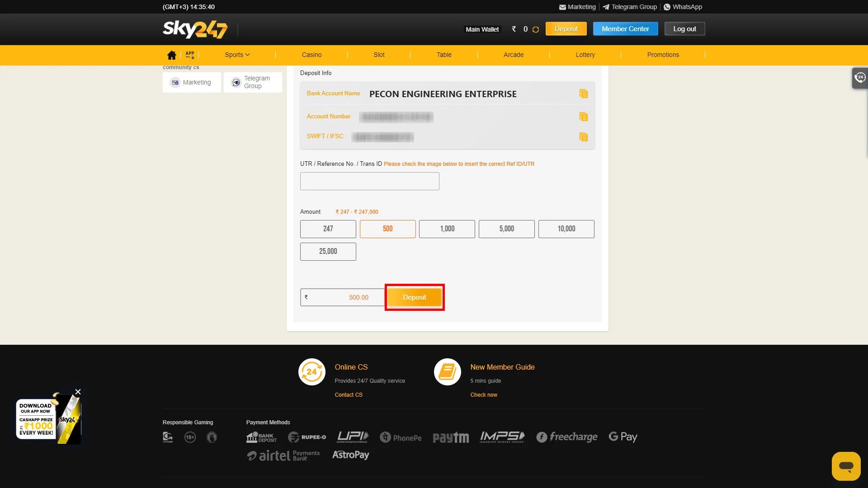Select the 25,000 amount option
868x488 pixels.
click(328, 251)
